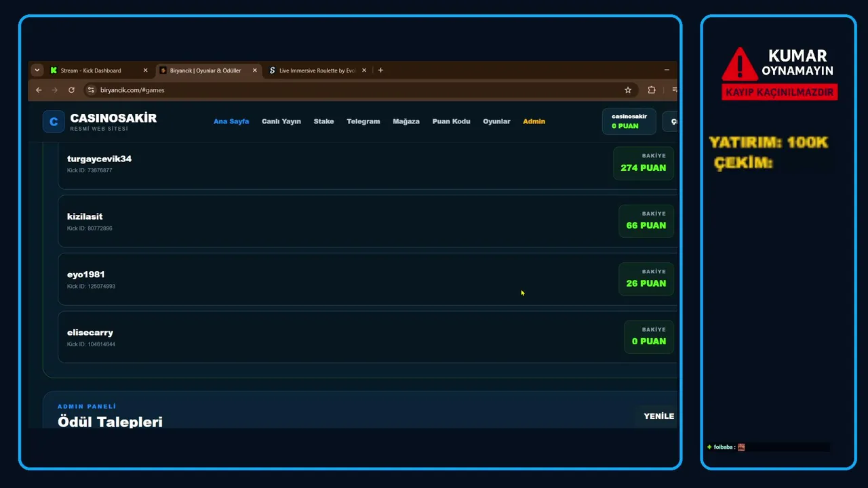
Task: Close the Stream - Kick Dashboard tab
Action: coord(145,70)
